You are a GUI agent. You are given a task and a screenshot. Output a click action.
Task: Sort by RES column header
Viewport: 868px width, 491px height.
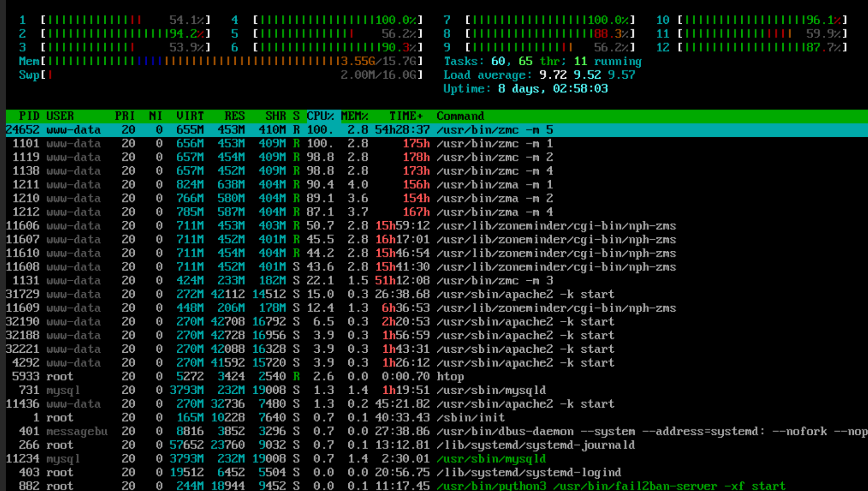[234, 116]
